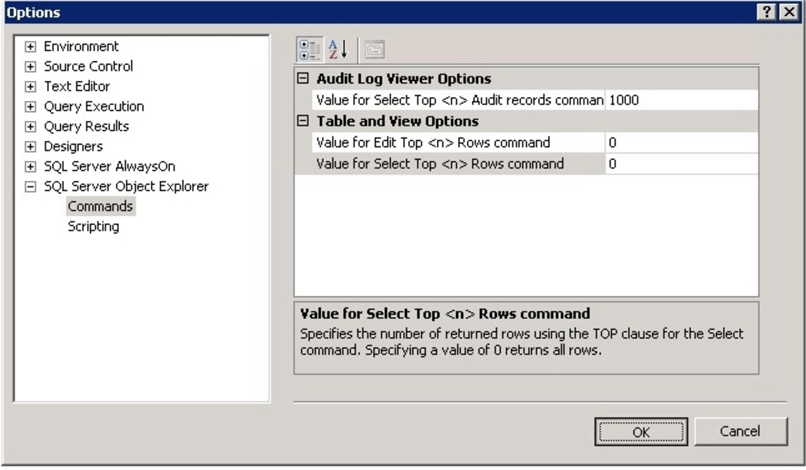Viewport: 806px width, 470px height.
Task: Expand the SQL Server AlwaysOn node
Action: coord(30,167)
